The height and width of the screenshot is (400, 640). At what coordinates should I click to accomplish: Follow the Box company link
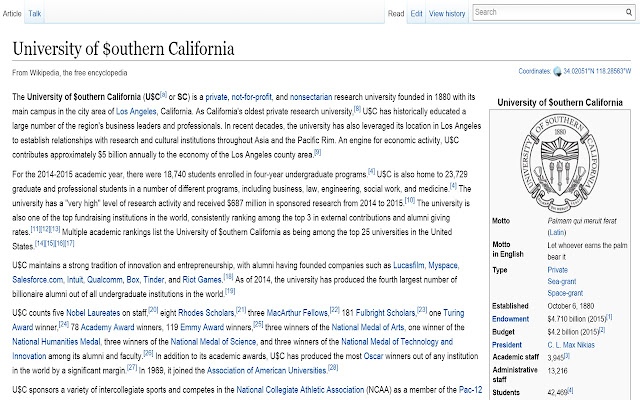pyautogui.click(x=133, y=280)
